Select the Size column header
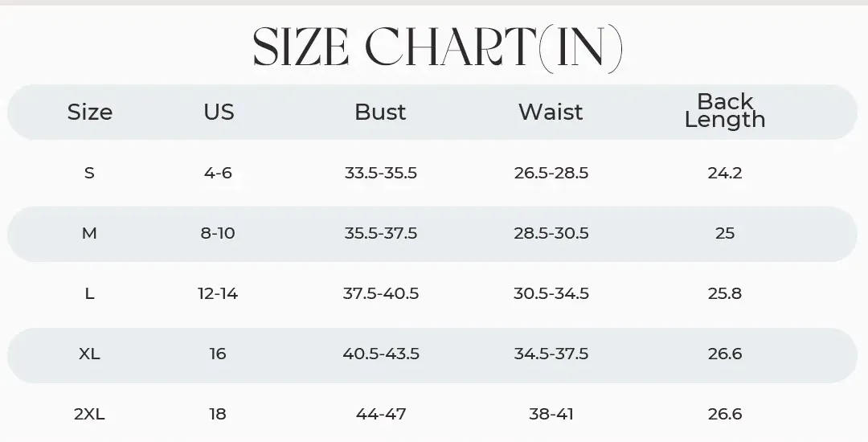Viewport: 868px width, 442px height. 90,113
